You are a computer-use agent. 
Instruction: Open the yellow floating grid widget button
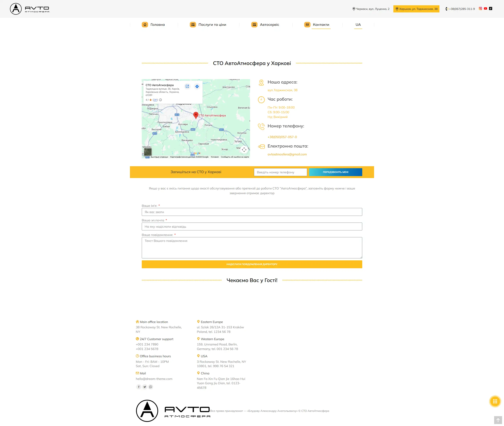[495, 401]
